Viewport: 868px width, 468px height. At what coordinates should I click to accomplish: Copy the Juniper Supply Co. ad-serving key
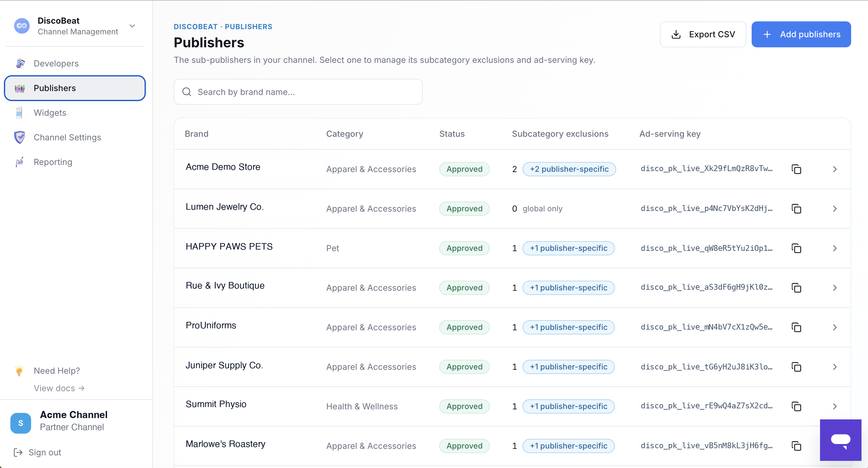click(796, 367)
